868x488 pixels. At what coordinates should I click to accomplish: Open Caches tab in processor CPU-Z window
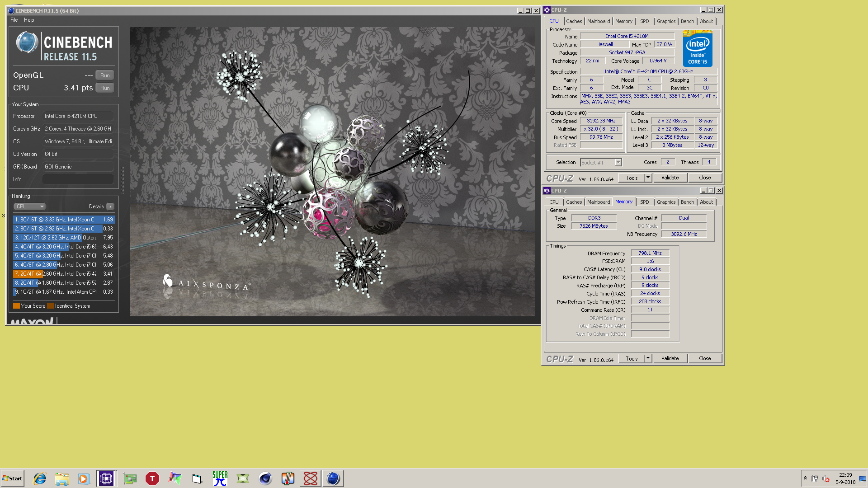574,21
